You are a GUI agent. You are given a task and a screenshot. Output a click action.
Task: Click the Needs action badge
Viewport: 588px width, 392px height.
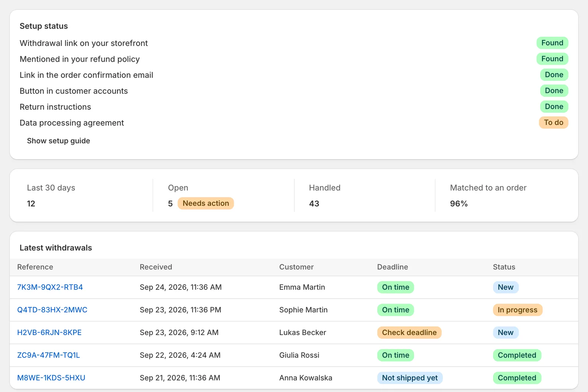pyautogui.click(x=206, y=203)
